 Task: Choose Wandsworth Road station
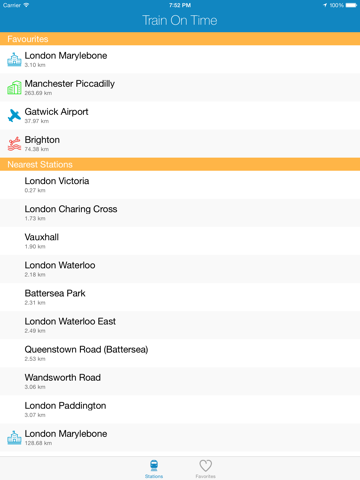coord(180,381)
